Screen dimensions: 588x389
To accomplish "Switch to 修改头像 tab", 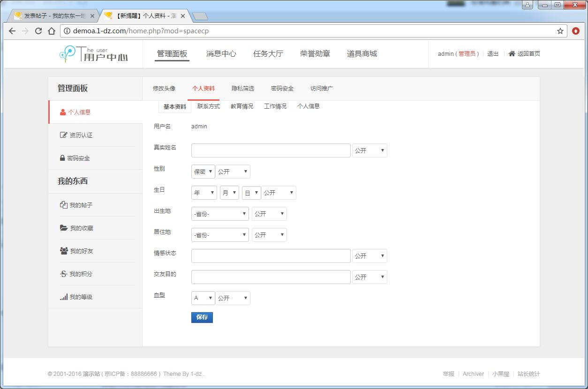I will click(x=164, y=88).
